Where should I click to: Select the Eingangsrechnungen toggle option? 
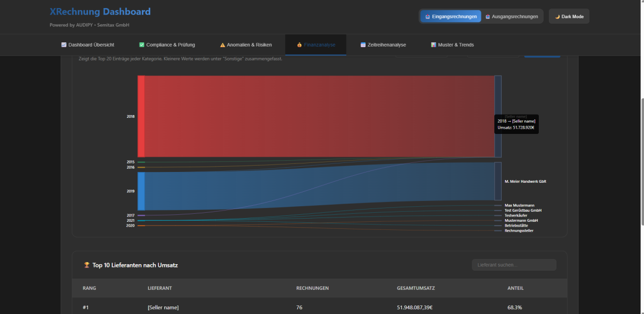451,17
